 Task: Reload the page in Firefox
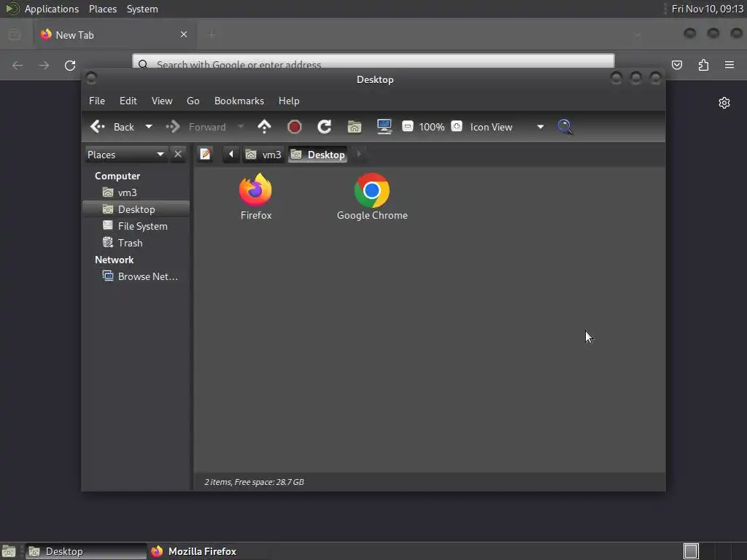(70, 65)
